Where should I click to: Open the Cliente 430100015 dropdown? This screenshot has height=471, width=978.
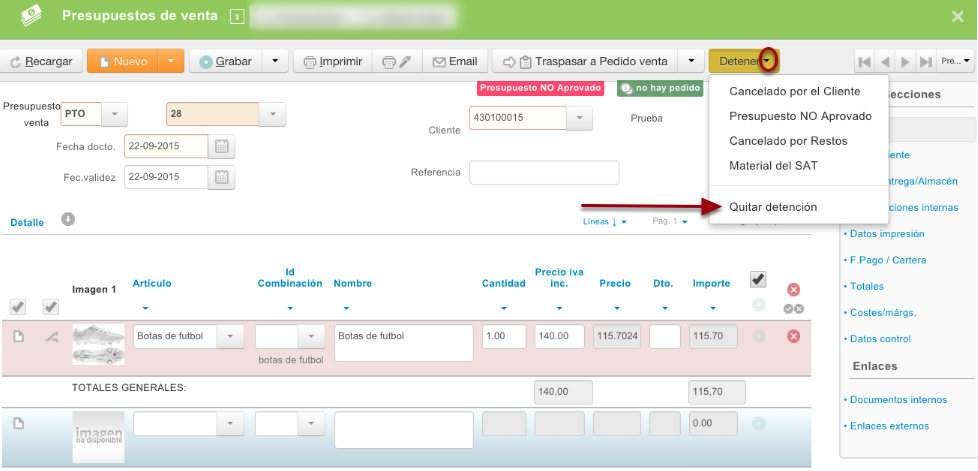click(x=579, y=118)
